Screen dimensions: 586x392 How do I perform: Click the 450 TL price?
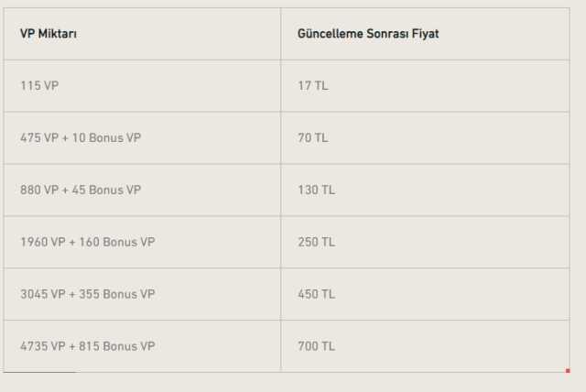(x=316, y=294)
